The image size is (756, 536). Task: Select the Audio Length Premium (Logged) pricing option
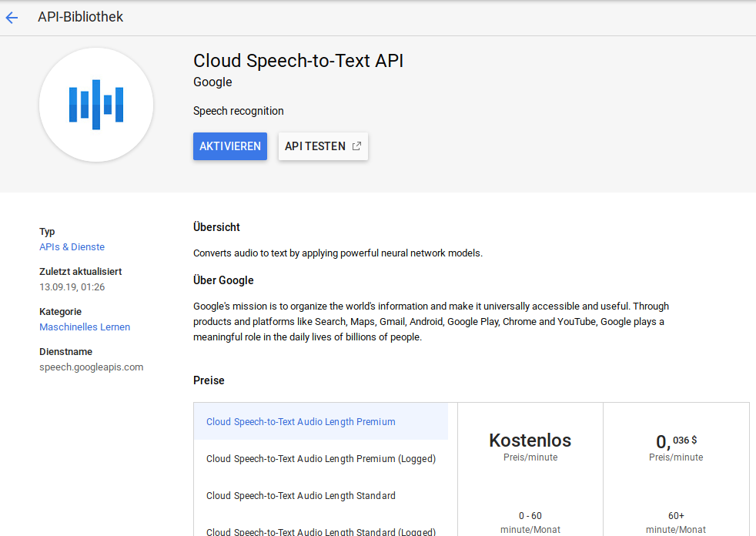pos(321,458)
